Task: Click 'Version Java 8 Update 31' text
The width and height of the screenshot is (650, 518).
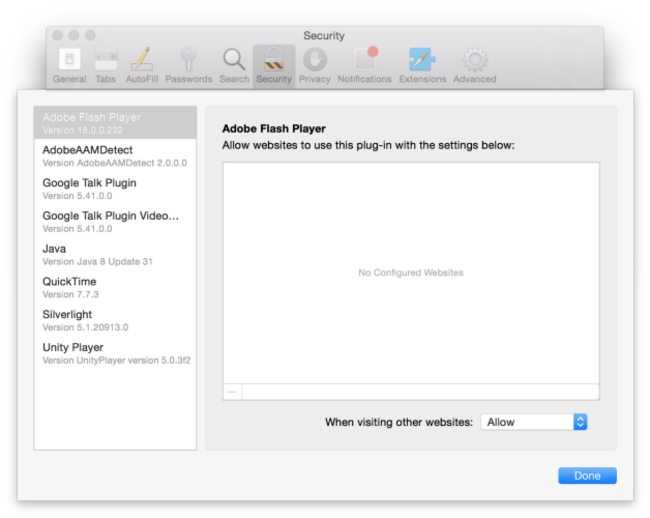Action: [97, 261]
